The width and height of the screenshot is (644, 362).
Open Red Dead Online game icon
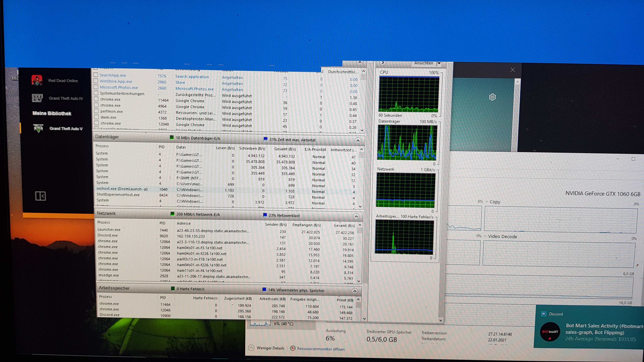37,80
